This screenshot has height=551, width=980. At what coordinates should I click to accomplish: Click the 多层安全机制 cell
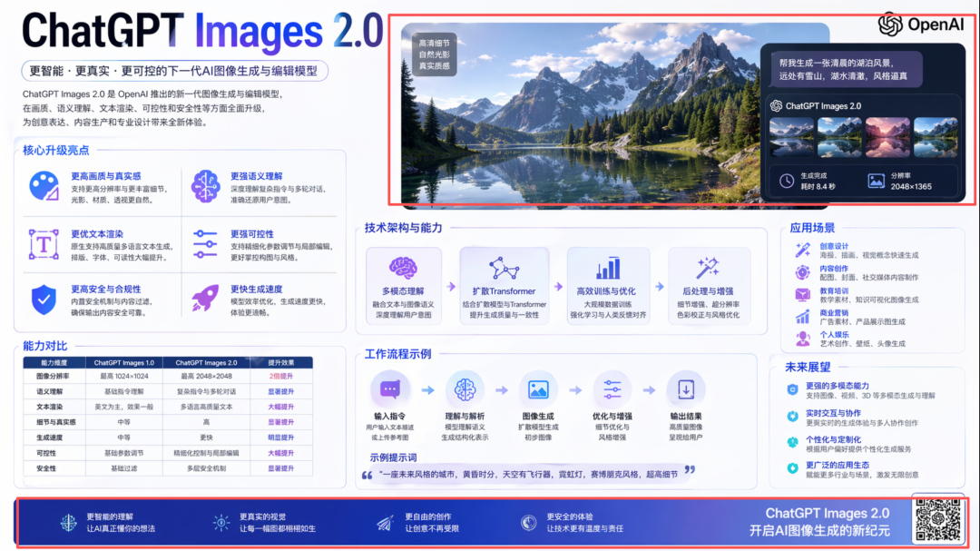click(x=206, y=468)
